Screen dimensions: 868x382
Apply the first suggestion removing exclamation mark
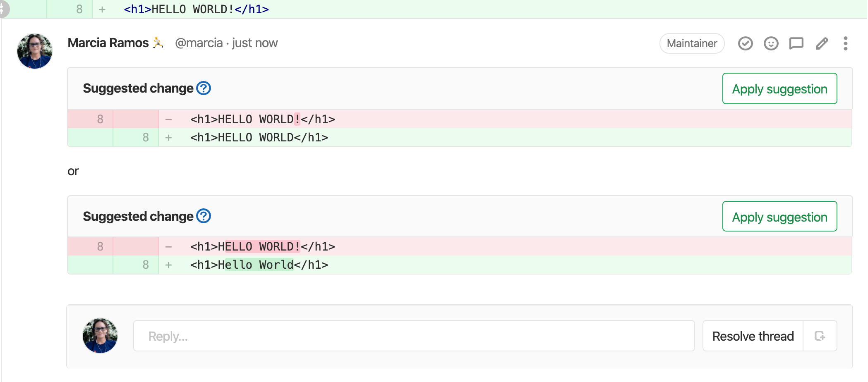click(779, 89)
